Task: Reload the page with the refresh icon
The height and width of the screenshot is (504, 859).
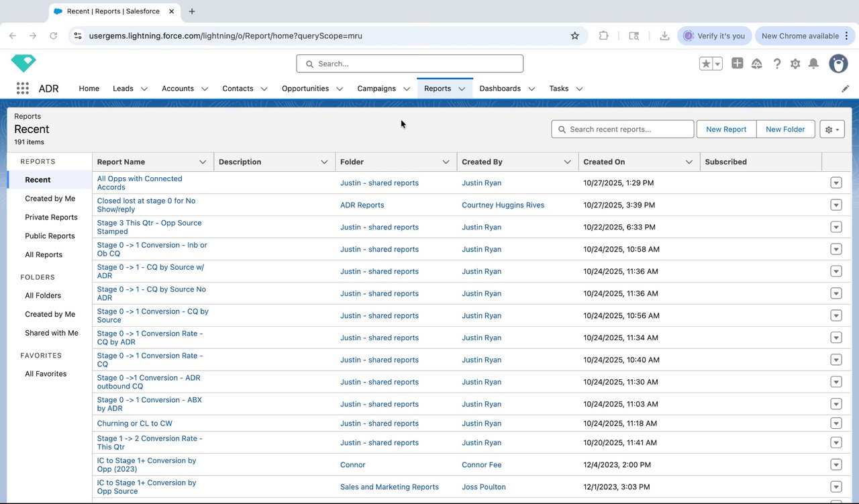Action: (54, 36)
